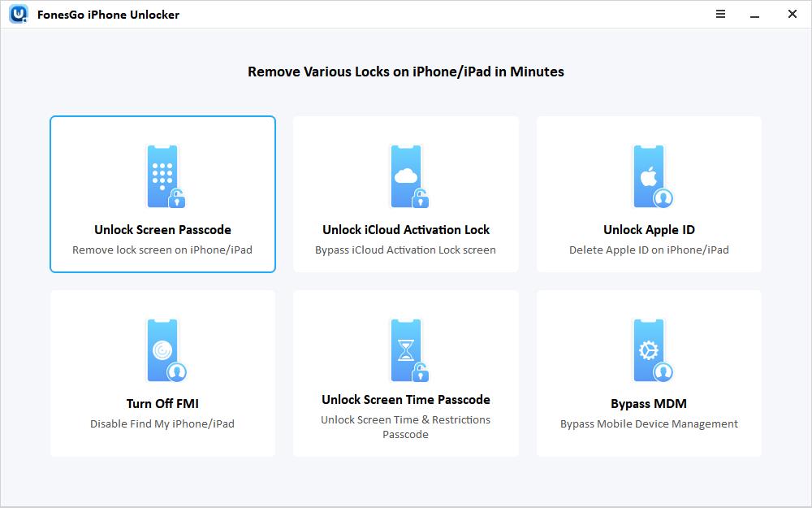
Task: Select the Bypass MDM title
Action: click(x=649, y=404)
